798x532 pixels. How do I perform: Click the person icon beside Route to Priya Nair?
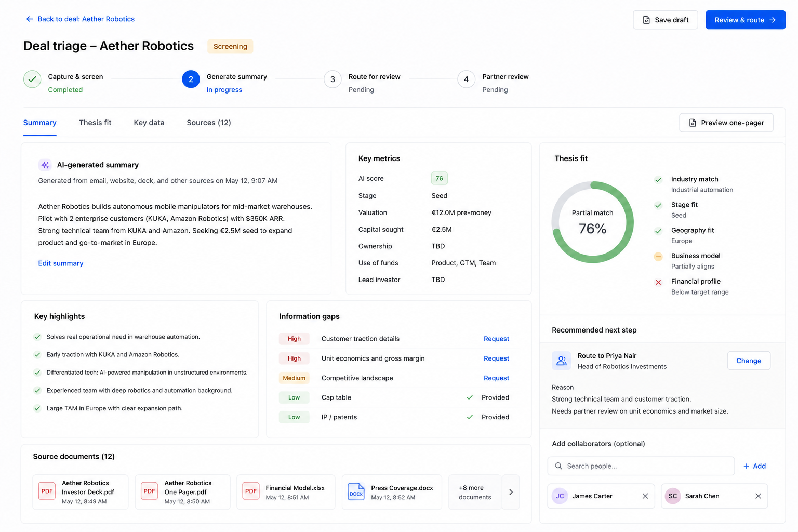562,361
